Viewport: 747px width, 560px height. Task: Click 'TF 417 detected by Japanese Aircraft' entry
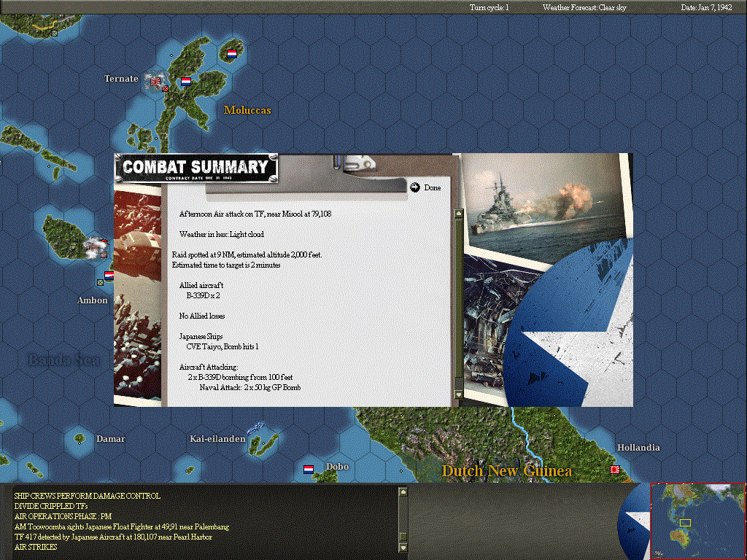(113, 537)
